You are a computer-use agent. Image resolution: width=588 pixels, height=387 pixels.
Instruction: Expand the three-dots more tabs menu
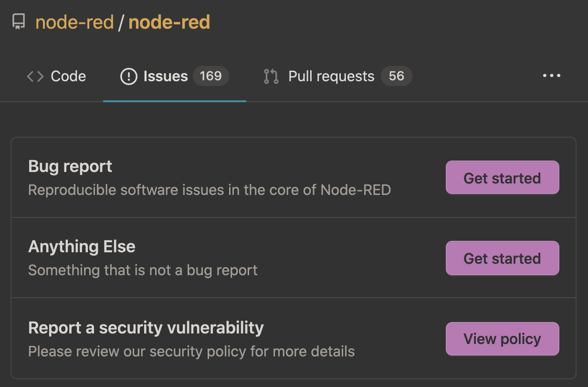click(x=552, y=75)
